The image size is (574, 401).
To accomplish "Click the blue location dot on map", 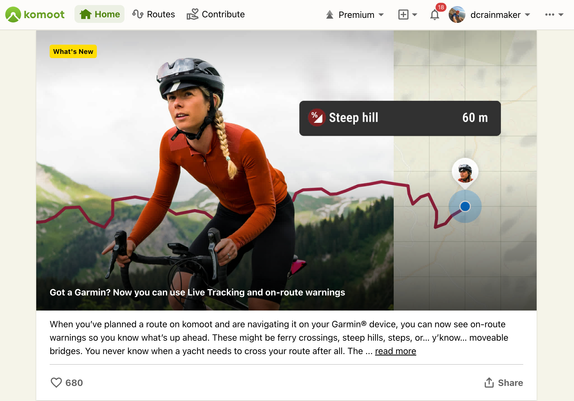I will (465, 207).
